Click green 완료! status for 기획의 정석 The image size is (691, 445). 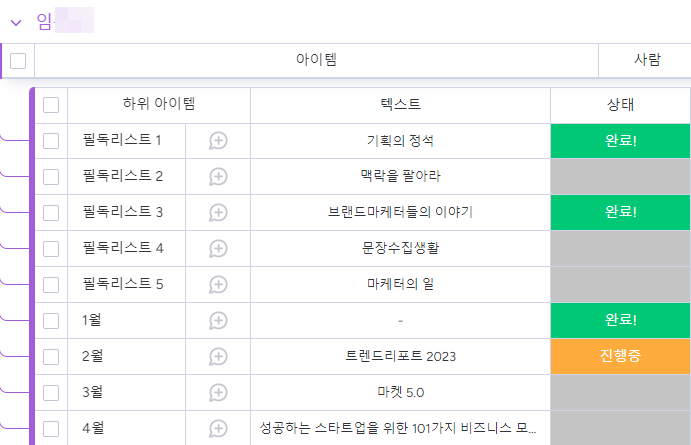(x=620, y=141)
